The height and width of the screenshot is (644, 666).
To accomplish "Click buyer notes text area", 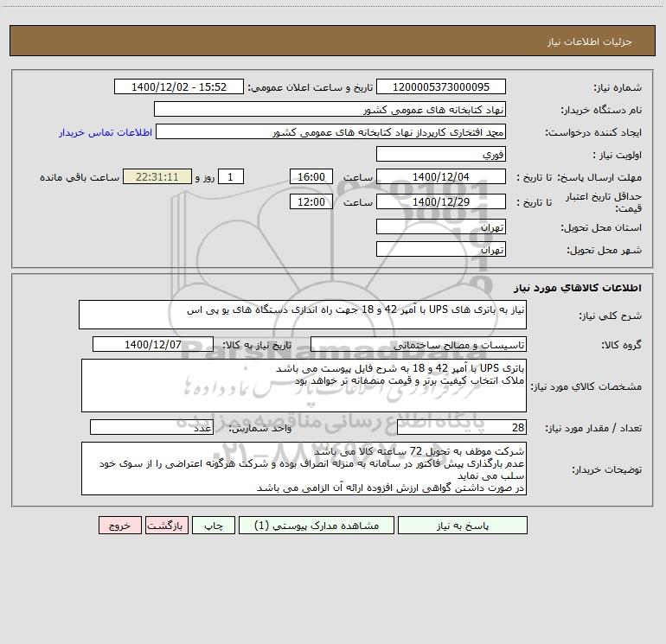I will tap(304, 469).
